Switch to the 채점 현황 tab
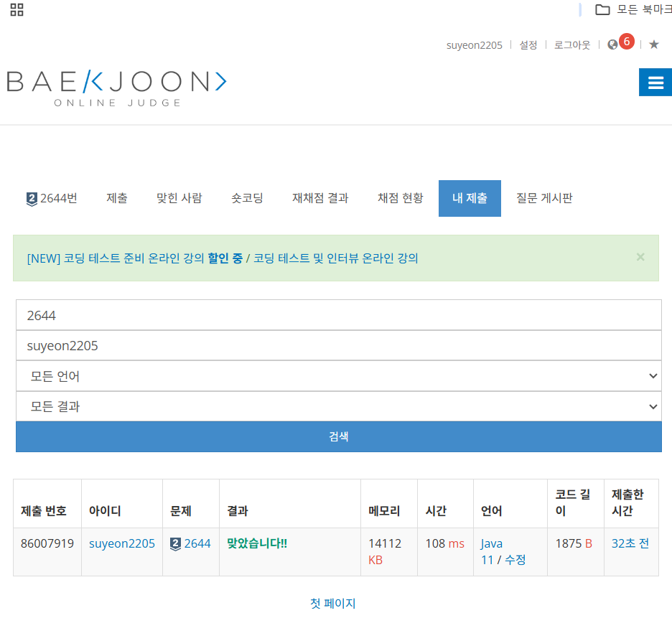The height and width of the screenshot is (618, 672). tap(401, 198)
